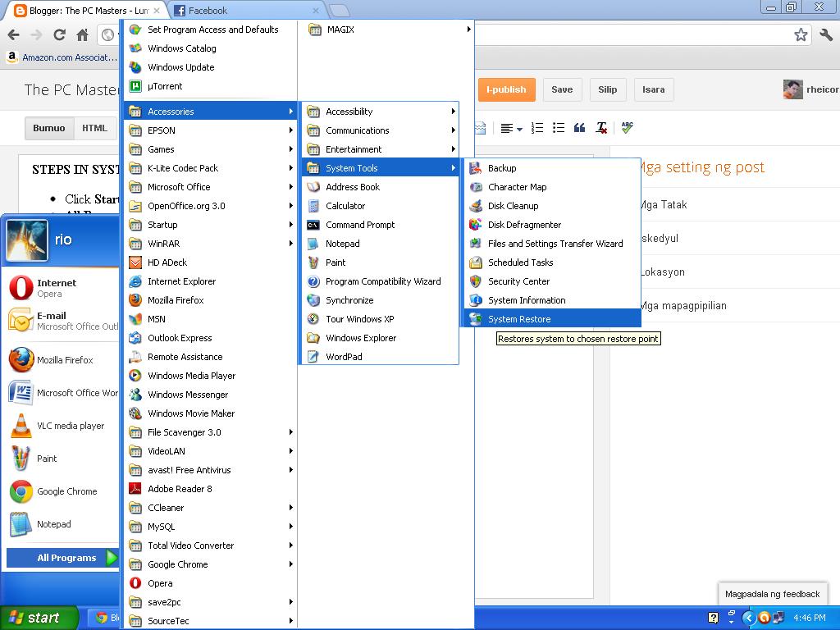Click Address Book icon
Screen dimensions: 840x630
313,187
